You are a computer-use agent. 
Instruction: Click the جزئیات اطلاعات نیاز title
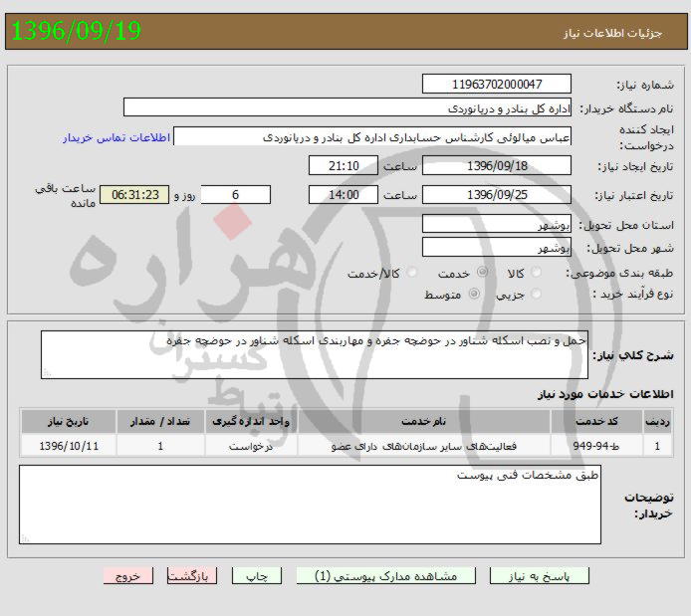tap(613, 34)
